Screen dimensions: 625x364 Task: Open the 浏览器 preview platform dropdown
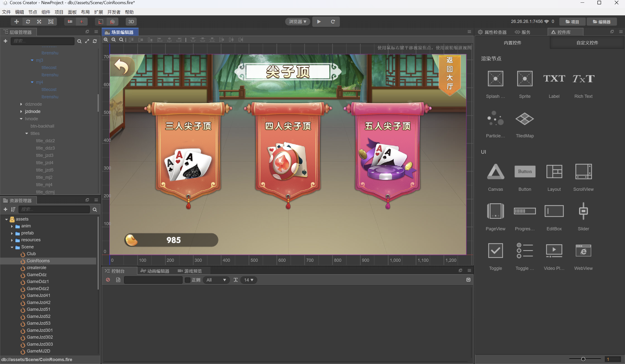pos(297,21)
